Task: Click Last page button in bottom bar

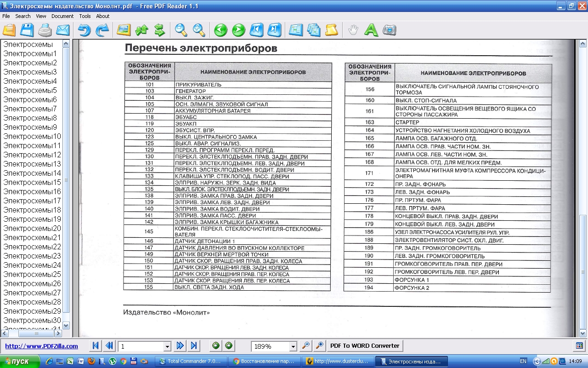Action: point(194,346)
